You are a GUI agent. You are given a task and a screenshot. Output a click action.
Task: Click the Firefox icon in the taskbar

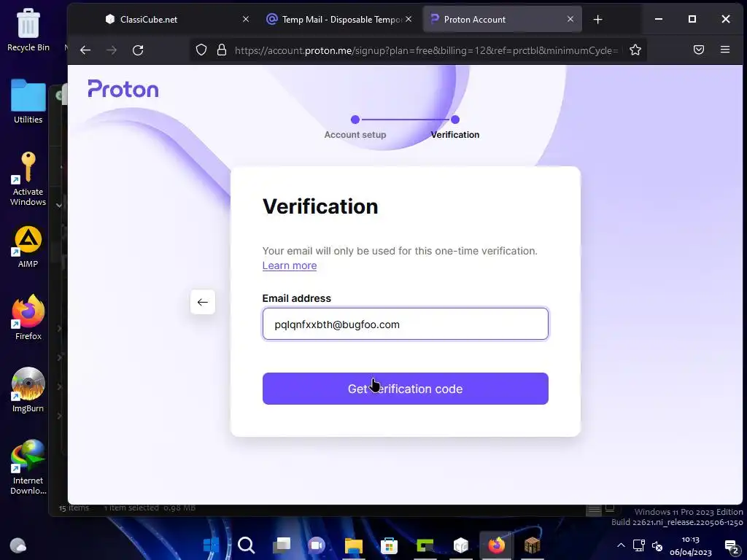point(496,545)
